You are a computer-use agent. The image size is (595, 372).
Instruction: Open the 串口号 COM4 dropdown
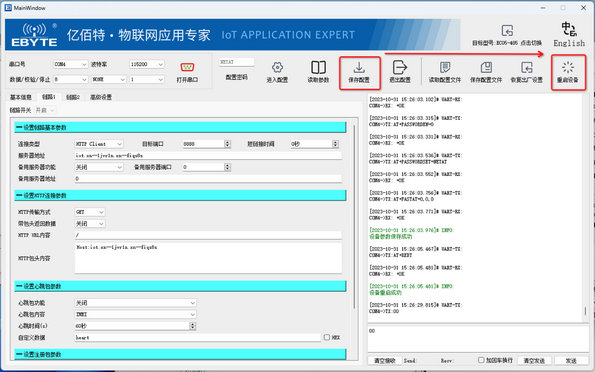click(x=71, y=65)
